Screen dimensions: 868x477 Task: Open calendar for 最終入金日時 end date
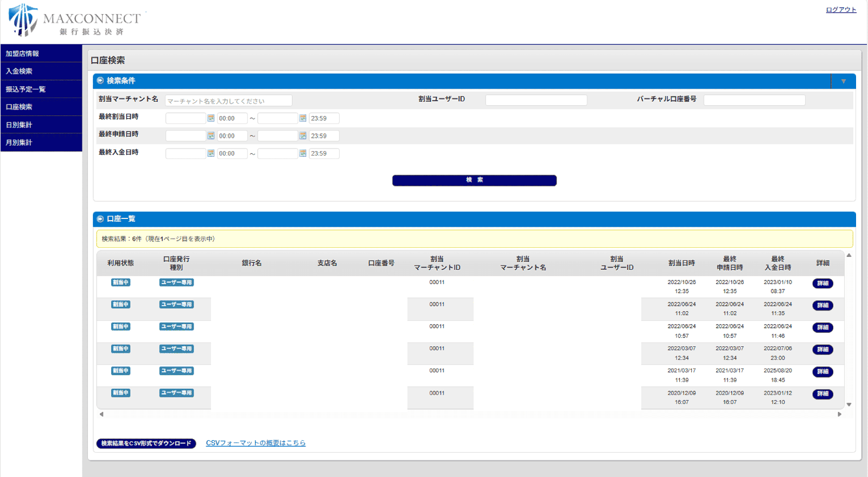[303, 153]
